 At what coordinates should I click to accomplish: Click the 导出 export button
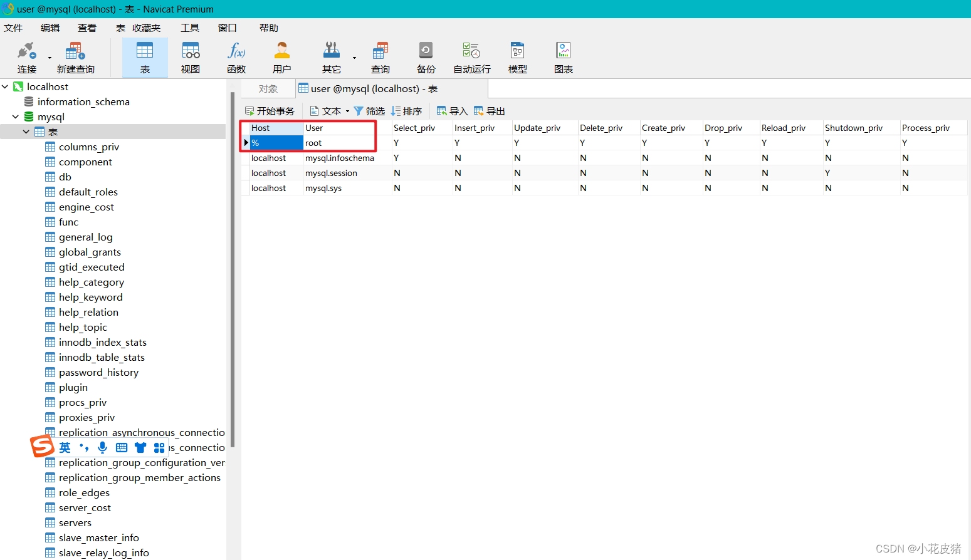[x=490, y=111]
